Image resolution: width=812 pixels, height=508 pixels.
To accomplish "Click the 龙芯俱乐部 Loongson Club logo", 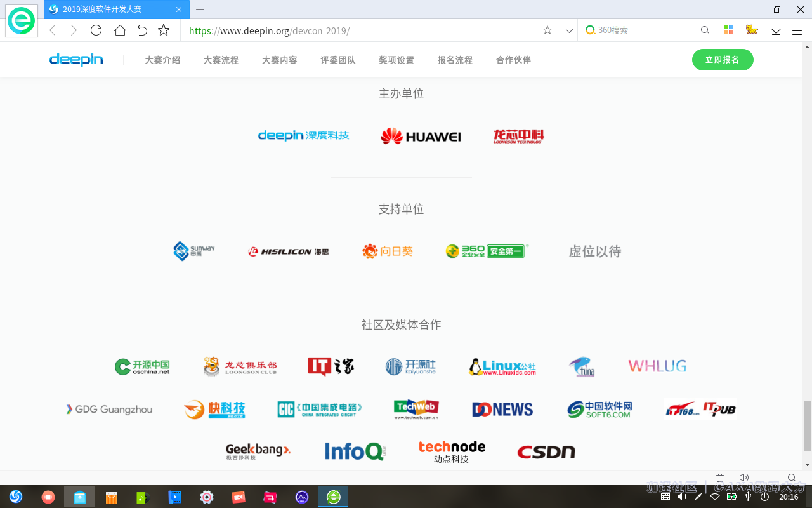I will (x=240, y=366).
